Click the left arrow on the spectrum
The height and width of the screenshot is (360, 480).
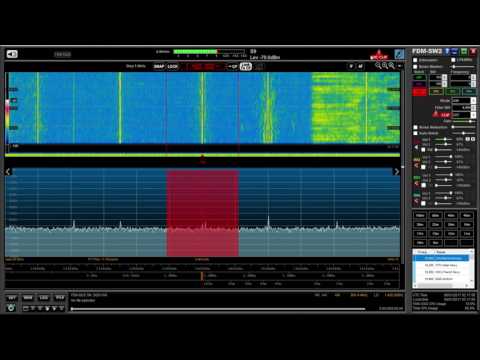pyautogui.click(x=8, y=172)
